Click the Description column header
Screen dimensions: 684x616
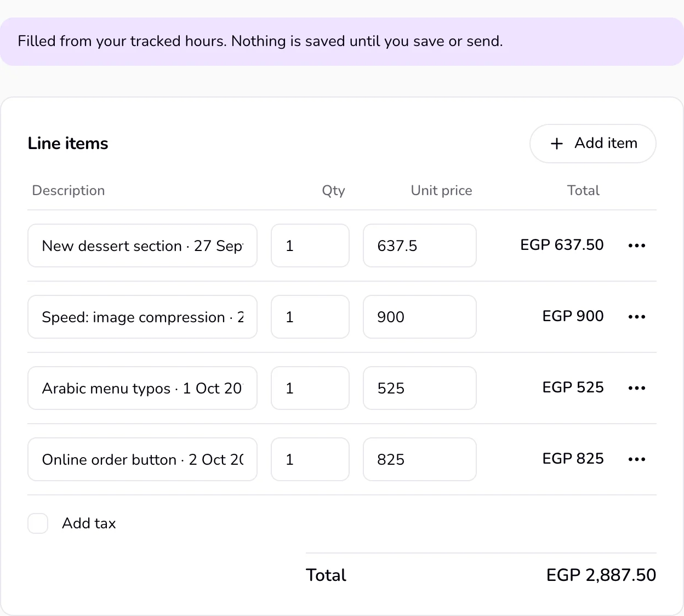[69, 190]
